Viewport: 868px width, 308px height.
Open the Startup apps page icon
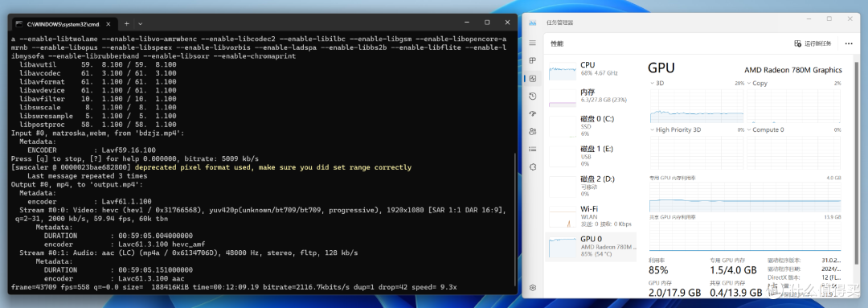(x=533, y=113)
